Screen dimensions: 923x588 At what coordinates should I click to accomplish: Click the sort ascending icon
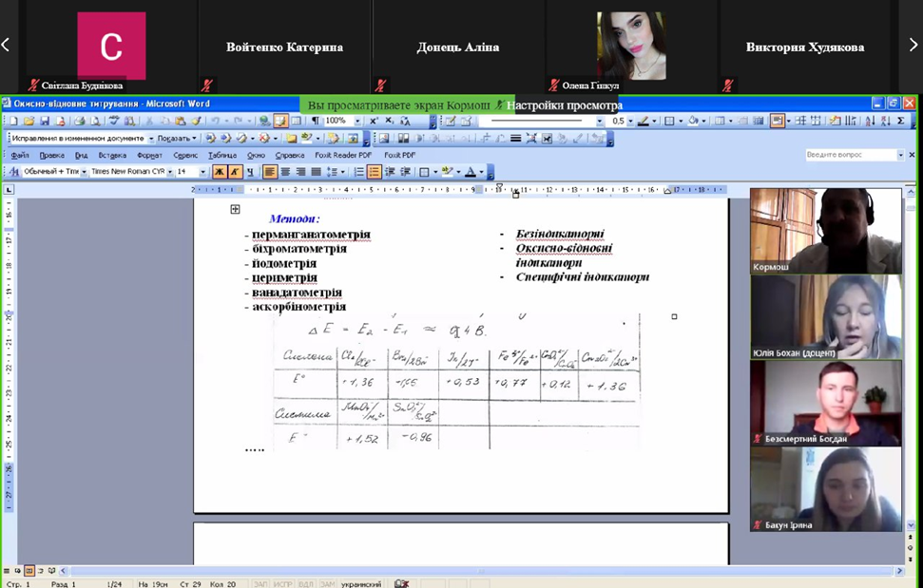coord(871,121)
